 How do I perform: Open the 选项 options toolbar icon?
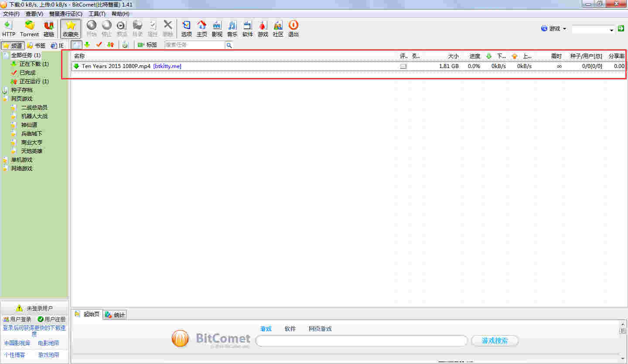187,29
